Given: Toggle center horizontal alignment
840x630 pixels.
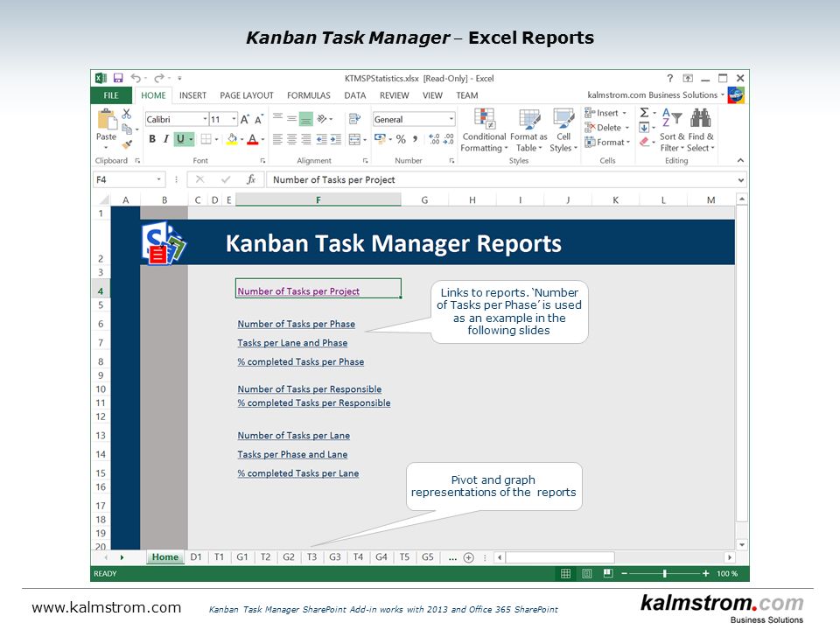Looking at the screenshot, I should [291, 139].
